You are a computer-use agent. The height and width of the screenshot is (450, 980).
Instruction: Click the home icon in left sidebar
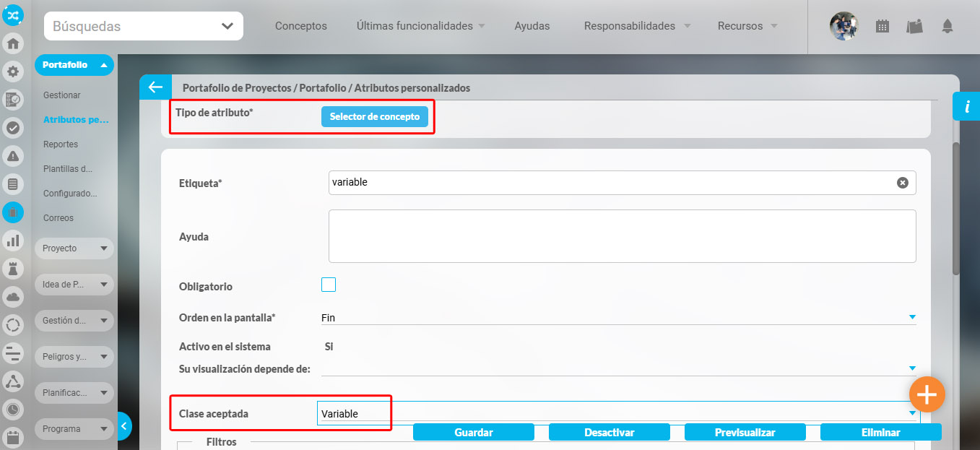click(13, 43)
